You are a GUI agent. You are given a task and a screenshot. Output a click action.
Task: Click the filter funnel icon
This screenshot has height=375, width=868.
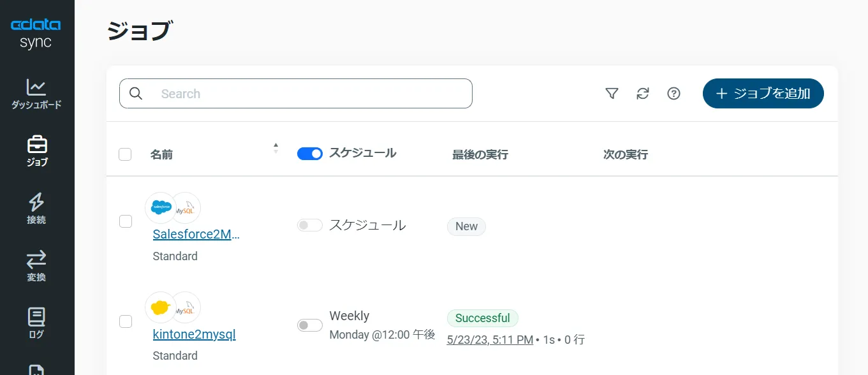(x=612, y=93)
